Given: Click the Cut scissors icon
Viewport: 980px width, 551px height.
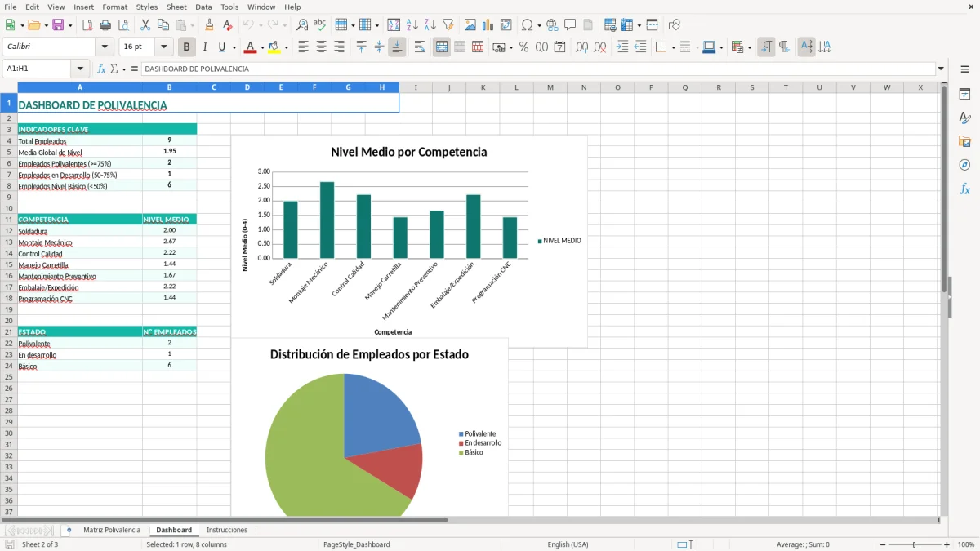Looking at the screenshot, I should (x=145, y=25).
